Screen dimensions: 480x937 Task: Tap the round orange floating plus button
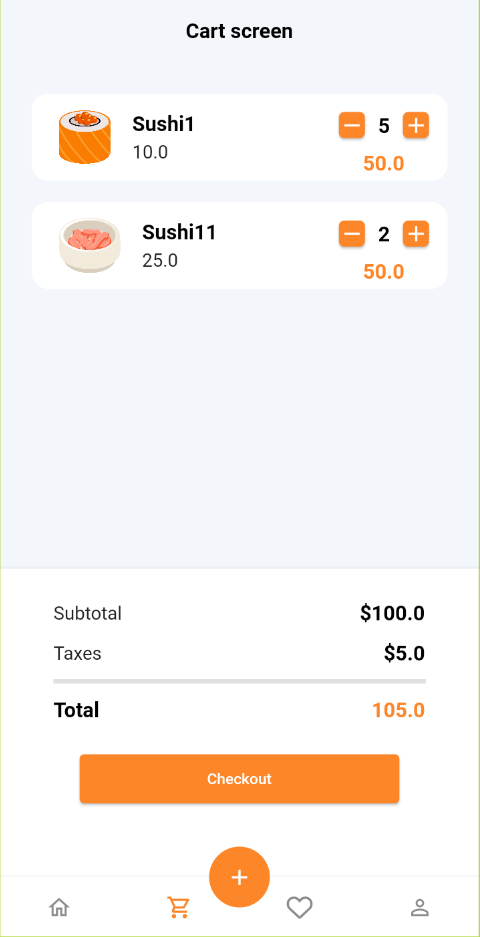click(239, 877)
